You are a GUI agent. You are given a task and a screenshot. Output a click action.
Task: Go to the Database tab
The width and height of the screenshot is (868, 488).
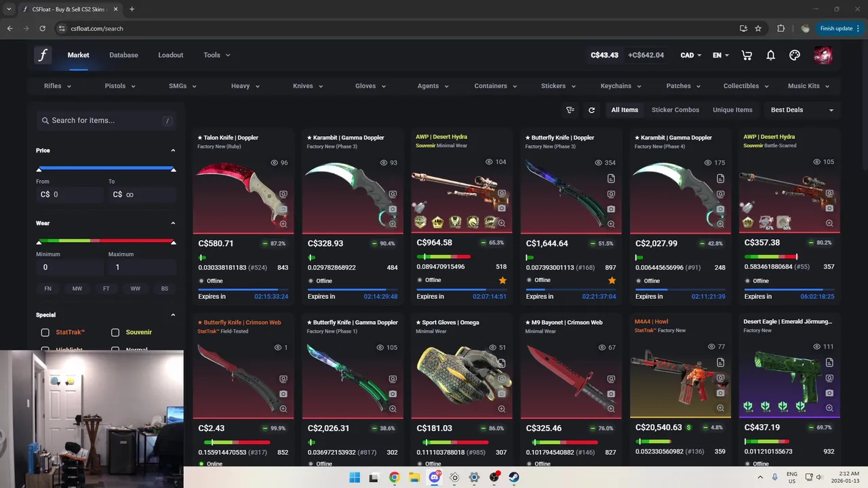[123, 55]
